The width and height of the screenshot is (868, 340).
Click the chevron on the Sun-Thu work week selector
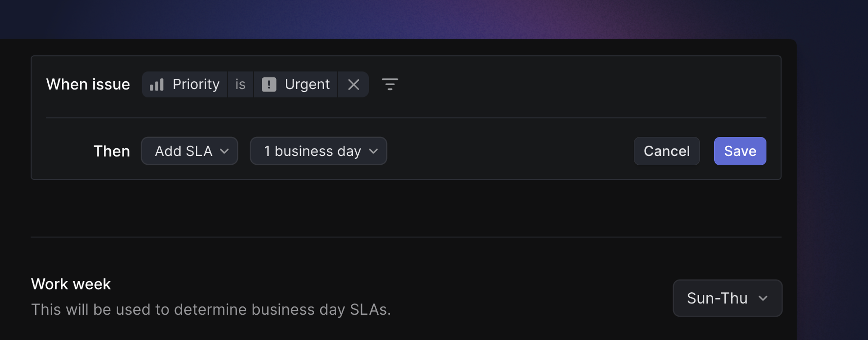[x=763, y=298]
